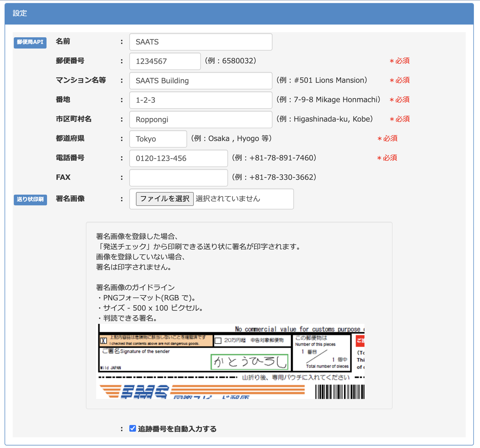Click the 都道府県 field showing Tokyo

[x=158, y=139]
